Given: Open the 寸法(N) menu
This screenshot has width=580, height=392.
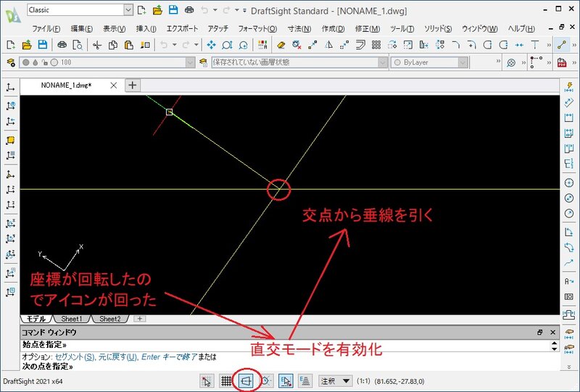Looking at the screenshot, I should tap(299, 28).
